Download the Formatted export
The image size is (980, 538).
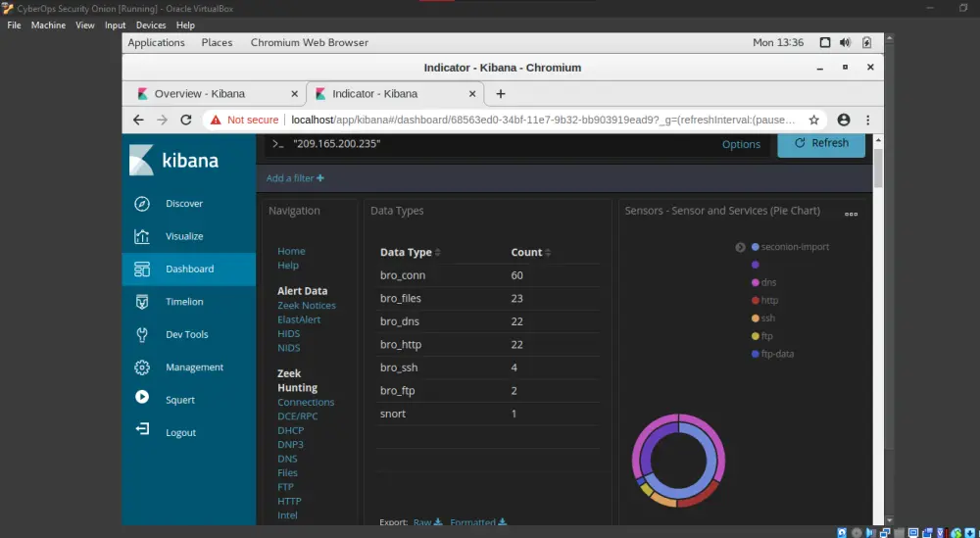[x=479, y=522]
